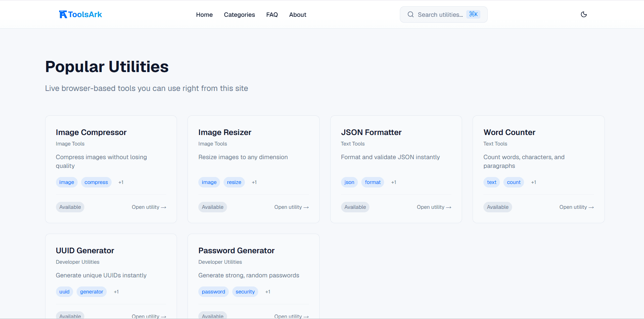Click Available badge on Image Compressor card

pos(70,207)
